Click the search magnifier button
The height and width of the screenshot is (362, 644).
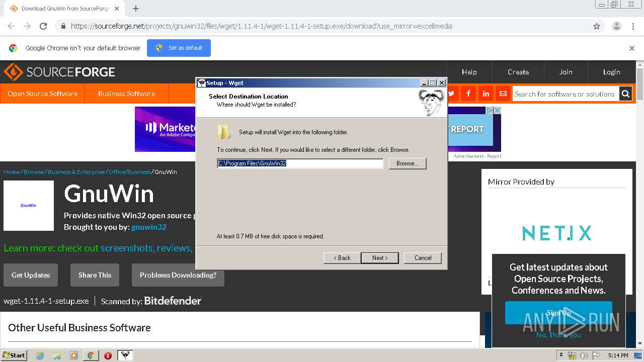625,94
